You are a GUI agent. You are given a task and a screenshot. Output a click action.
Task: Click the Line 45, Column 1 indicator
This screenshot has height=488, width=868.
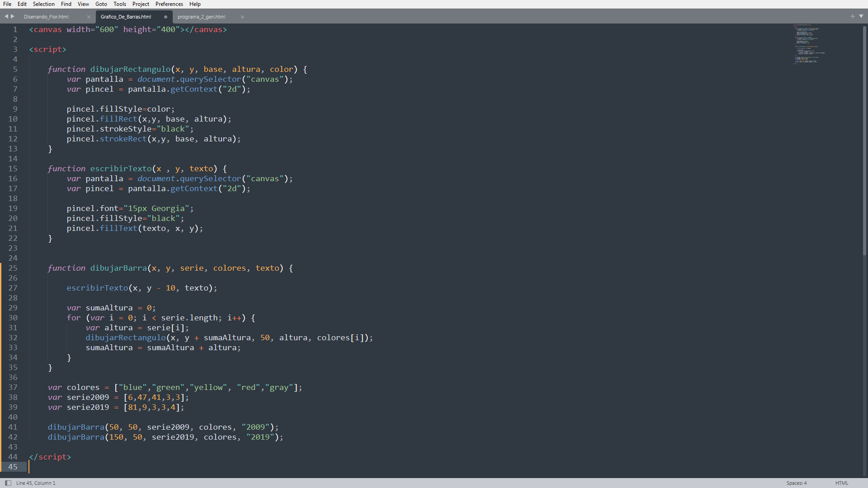(x=36, y=483)
